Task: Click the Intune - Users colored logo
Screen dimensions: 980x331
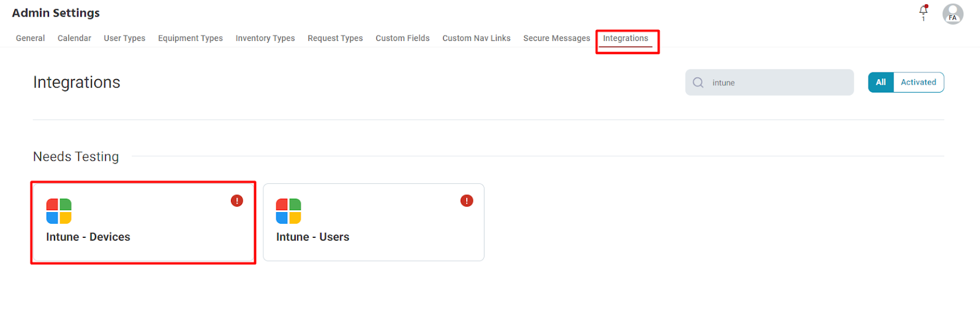Action: pos(288,211)
